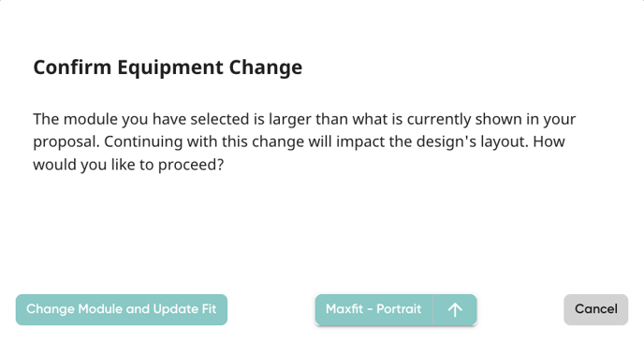Choose the teal Maxfit - Portrait option
Image resolution: width=644 pixels, height=341 pixels.
point(373,309)
